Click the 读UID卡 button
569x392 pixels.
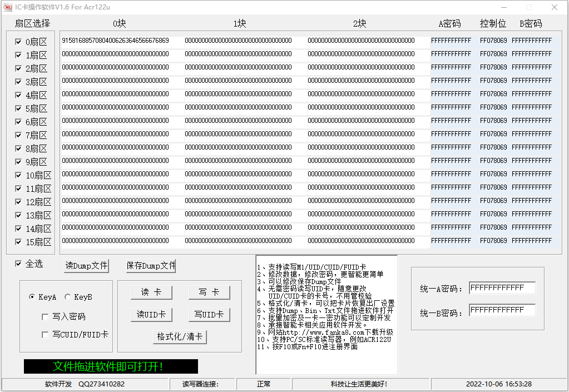[151, 314]
